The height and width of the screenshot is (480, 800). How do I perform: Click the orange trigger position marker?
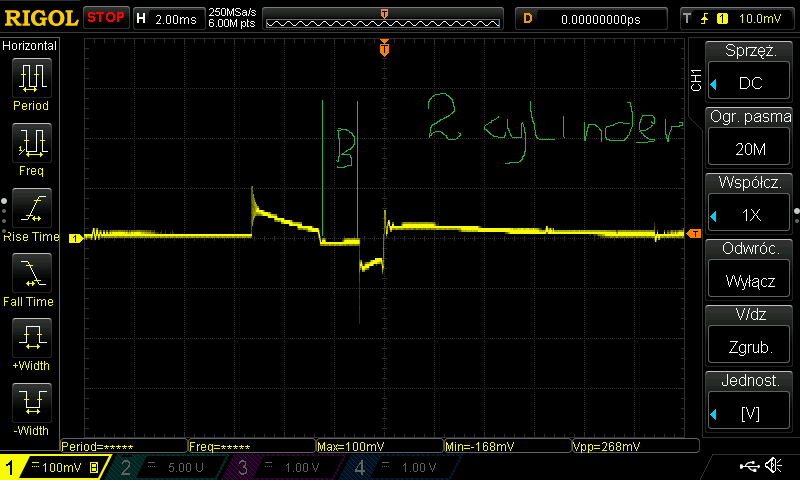click(384, 48)
